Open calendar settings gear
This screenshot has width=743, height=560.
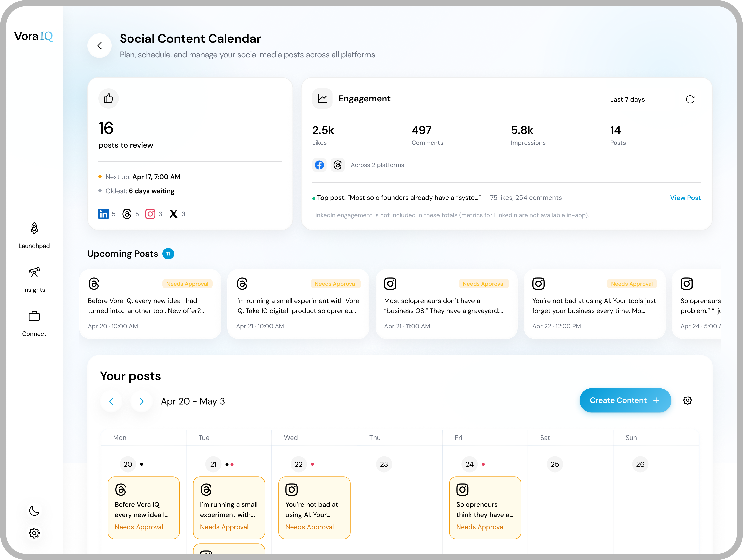pyautogui.click(x=688, y=400)
